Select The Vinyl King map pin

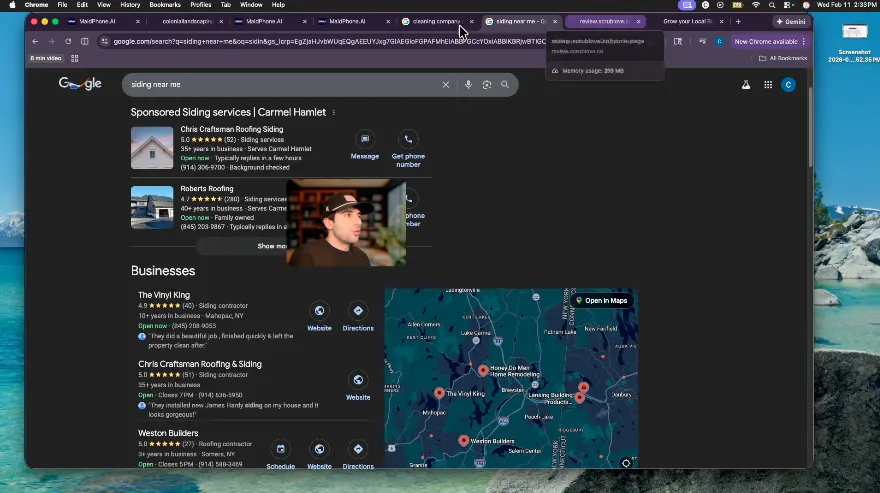tap(439, 393)
